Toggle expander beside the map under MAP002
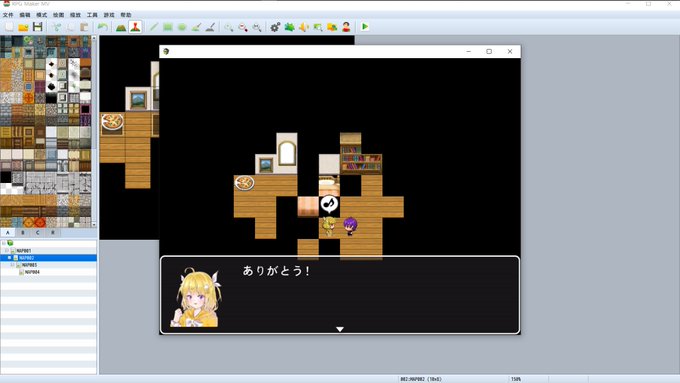 12,265
